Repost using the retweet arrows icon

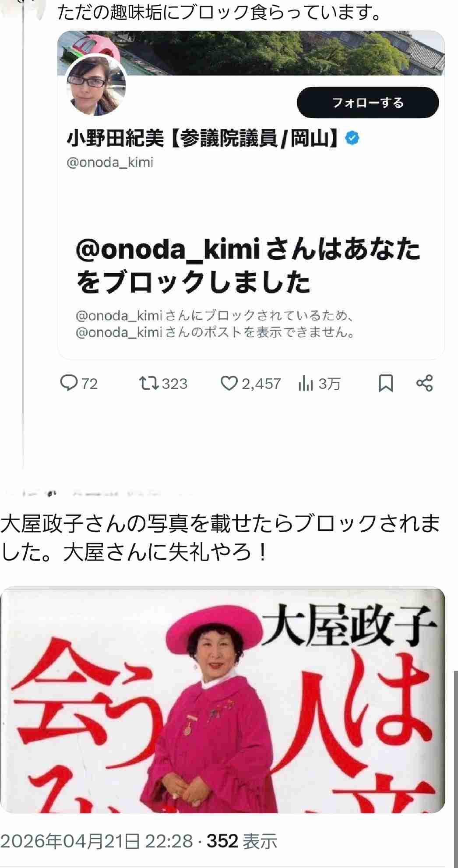tap(148, 383)
